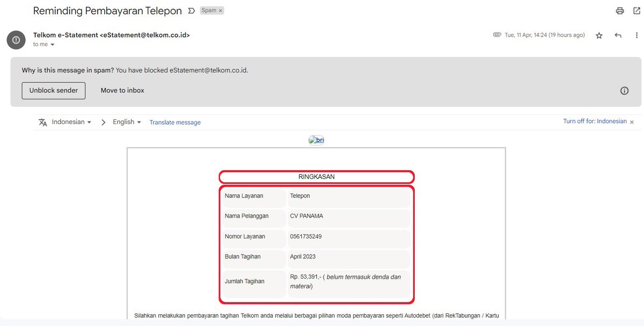The width and height of the screenshot is (644, 326).
Task: Click the sender avatar warning icon
Action: [16, 40]
